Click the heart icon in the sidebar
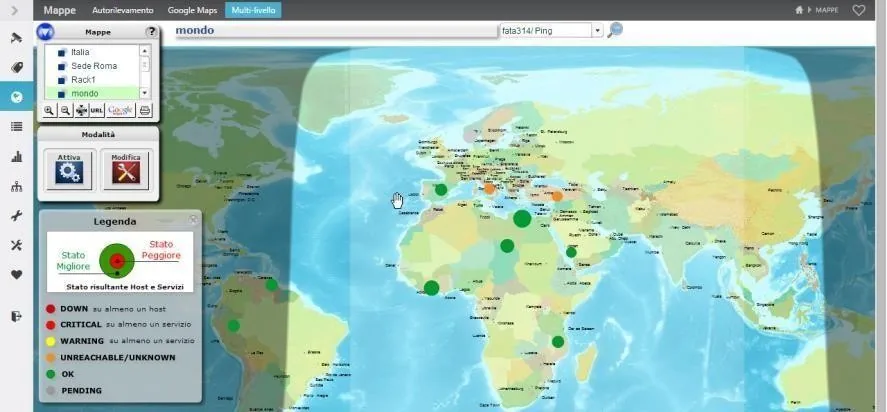Image resolution: width=887 pixels, height=412 pixels. (x=16, y=274)
